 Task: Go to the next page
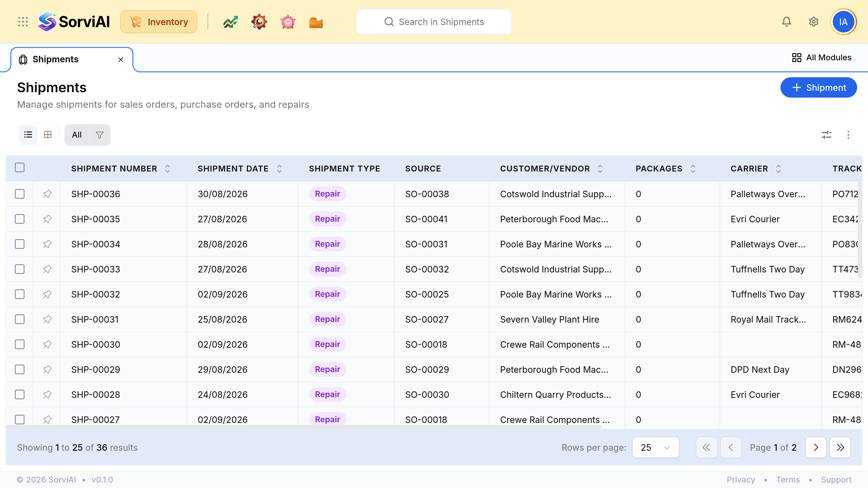pyautogui.click(x=815, y=448)
